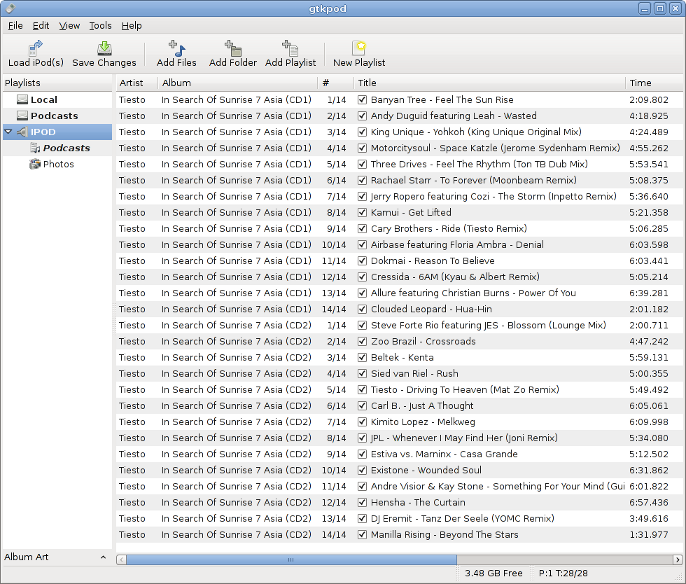Select the Photos item under IPOD
The image size is (686, 584).
(58, 164)
